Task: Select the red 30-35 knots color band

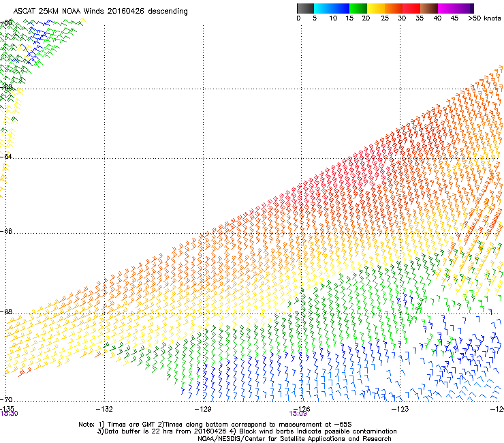Action: click(411, 8)
